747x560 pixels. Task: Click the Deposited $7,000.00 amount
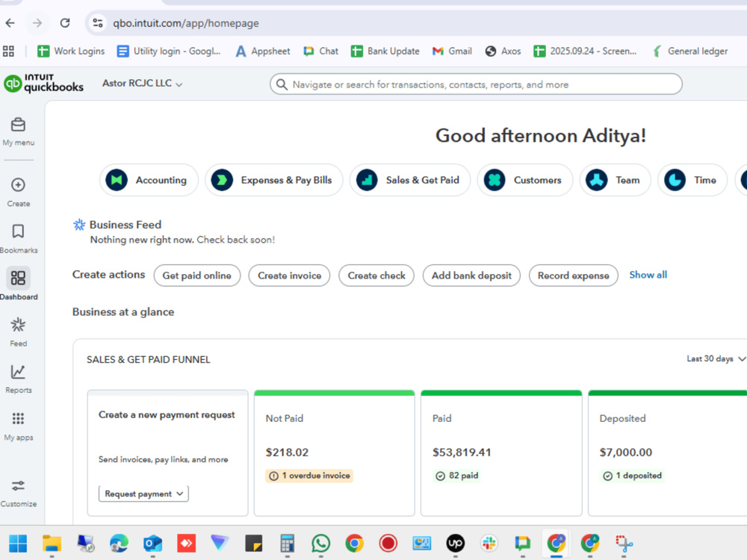coord(625,452)
